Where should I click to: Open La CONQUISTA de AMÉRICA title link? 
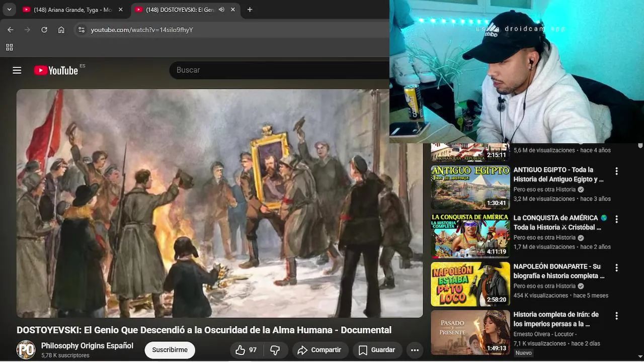(x=560, y=223)
